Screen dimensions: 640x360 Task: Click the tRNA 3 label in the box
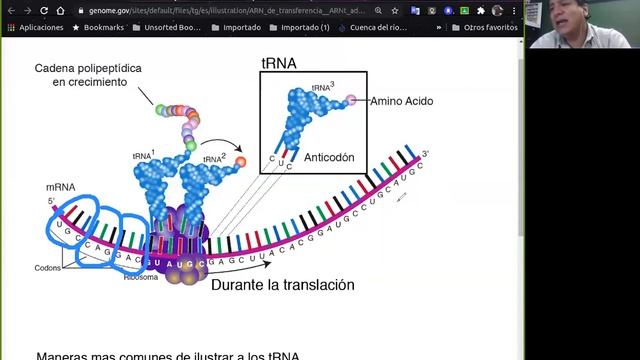click(323, 87)
